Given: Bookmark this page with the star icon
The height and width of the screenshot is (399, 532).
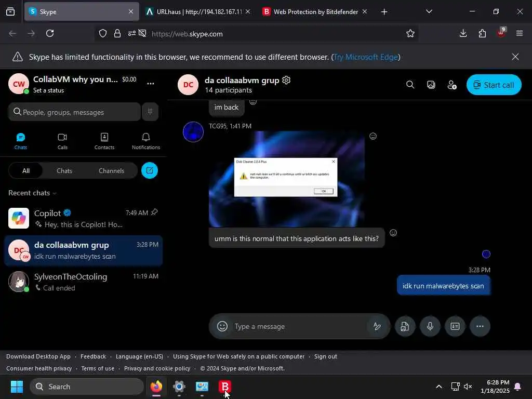Looking at the screenshot, I should tap(410, 33).
